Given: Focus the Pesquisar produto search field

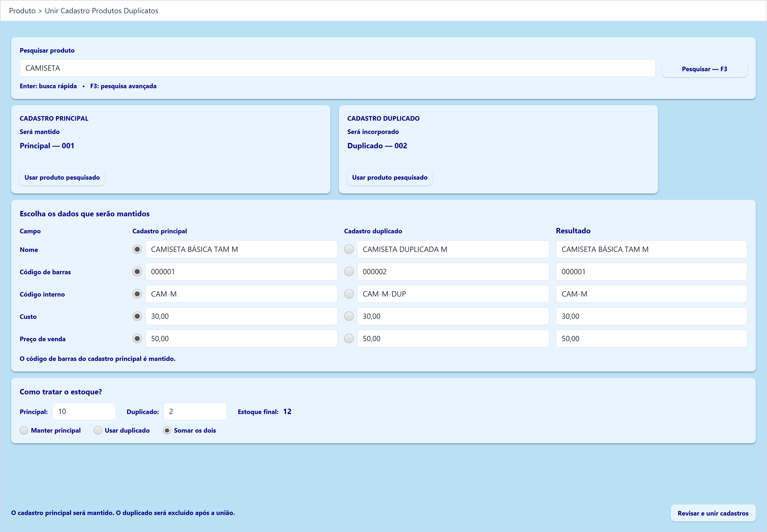Looking at the screenshot, I should click(x=338, y=68).
